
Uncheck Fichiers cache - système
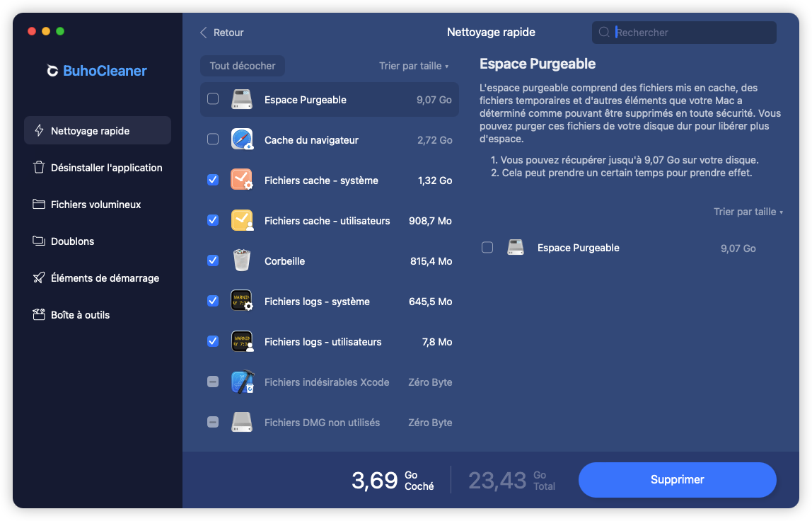[x=213, y=180]
